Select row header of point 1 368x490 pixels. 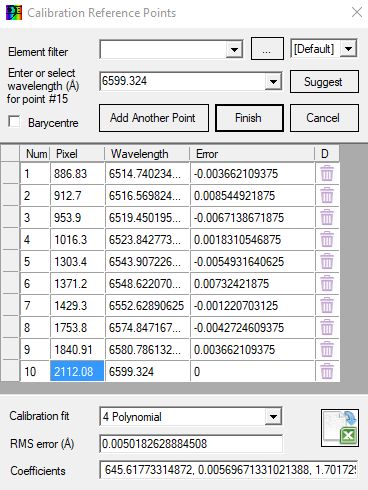pyautogui.click(x=10, y=173)
